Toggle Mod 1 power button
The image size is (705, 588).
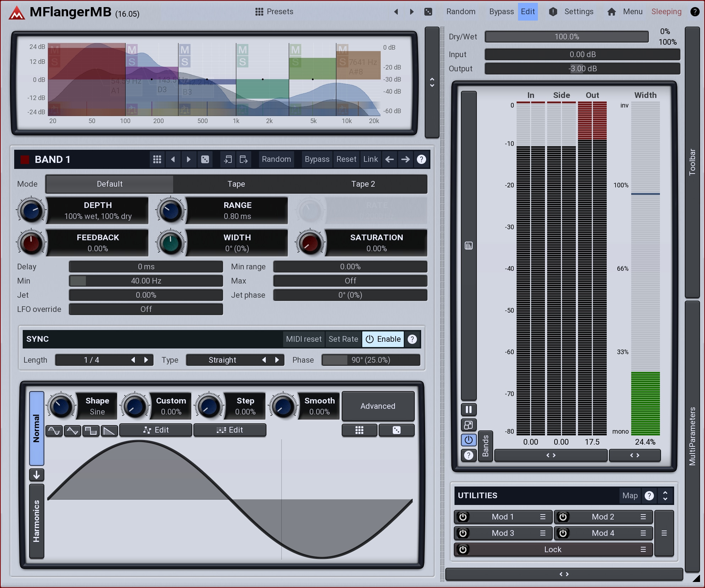[463, 517]
